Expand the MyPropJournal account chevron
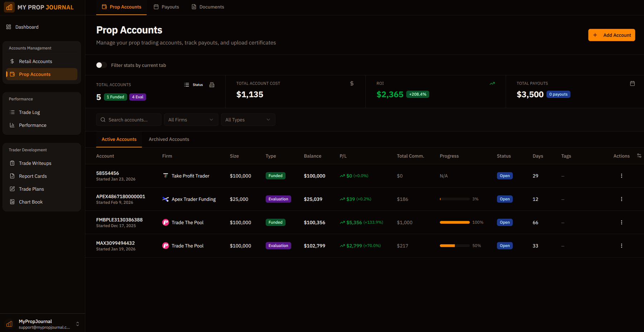 point(78,324)
